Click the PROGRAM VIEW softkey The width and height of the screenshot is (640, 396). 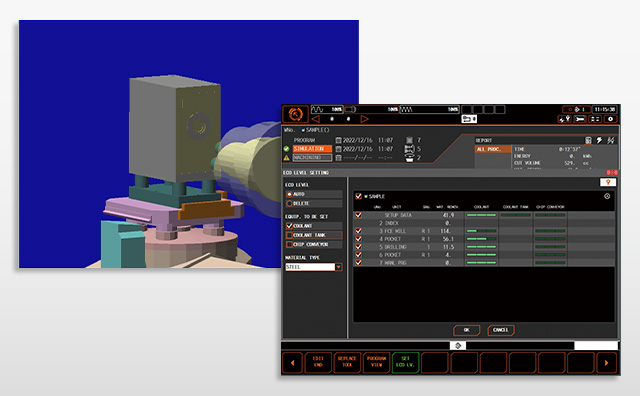pos(376,363)
